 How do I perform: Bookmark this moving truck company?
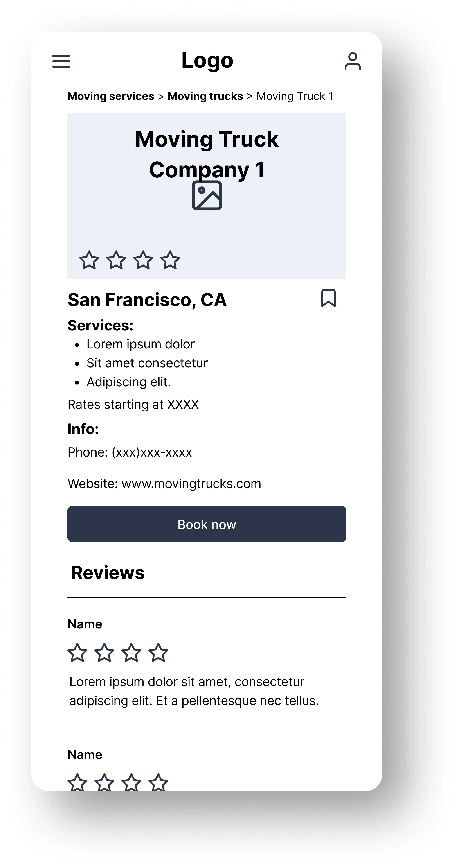pyautogui.click(x=328, y=298)
